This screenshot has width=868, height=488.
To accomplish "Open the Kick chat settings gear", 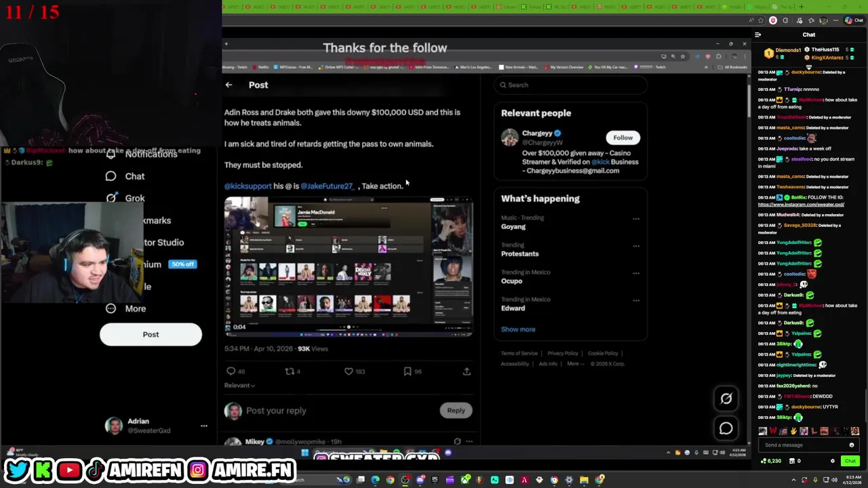I will point(833,461).
